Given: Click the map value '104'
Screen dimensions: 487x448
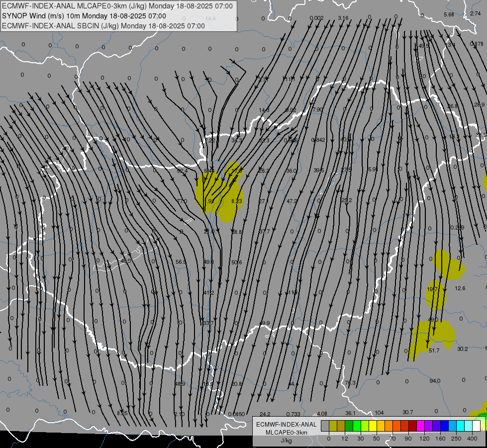Looking at the screenshot, I should pyautogui.click(x=379, y=413).
